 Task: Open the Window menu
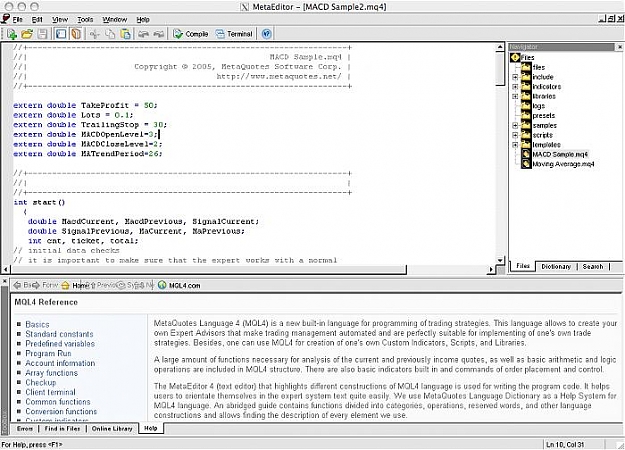115,20
